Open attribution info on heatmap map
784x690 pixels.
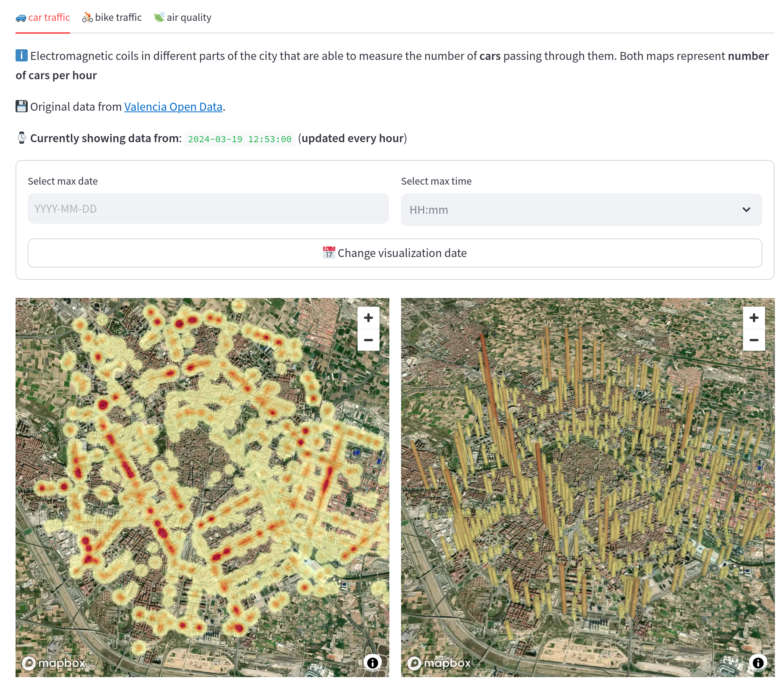click(x=372, y=662)
